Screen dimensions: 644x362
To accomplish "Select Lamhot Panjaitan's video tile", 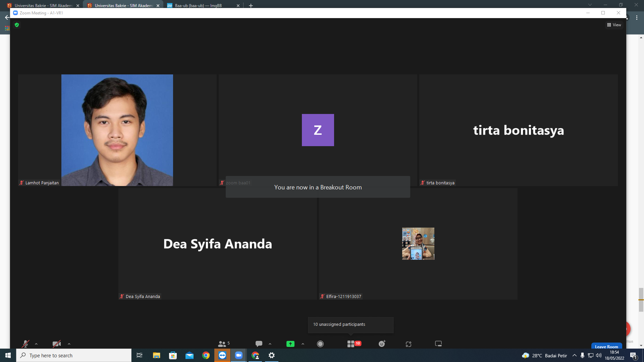I will (117, 130).
